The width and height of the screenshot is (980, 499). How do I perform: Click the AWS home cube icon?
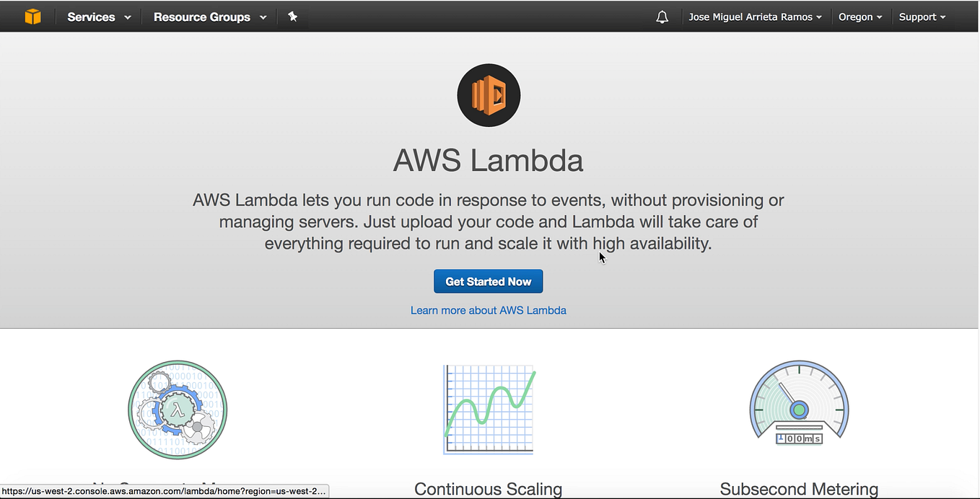coord(32,16)
